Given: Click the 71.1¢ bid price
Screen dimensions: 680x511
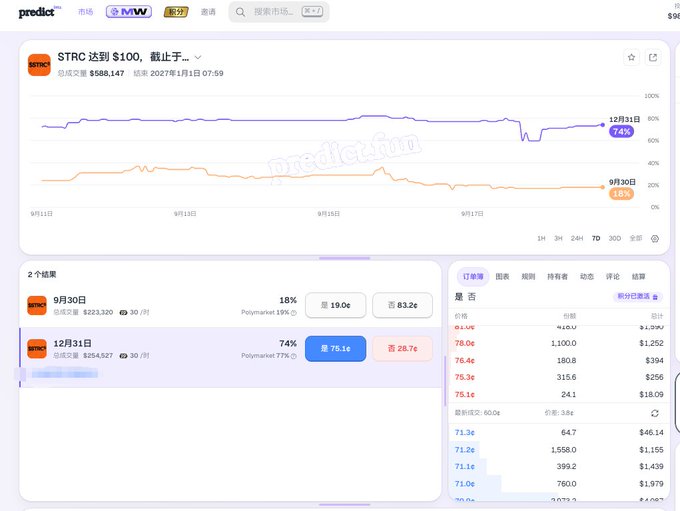Looking at the screenshot, I should click(x=464, y=467).
